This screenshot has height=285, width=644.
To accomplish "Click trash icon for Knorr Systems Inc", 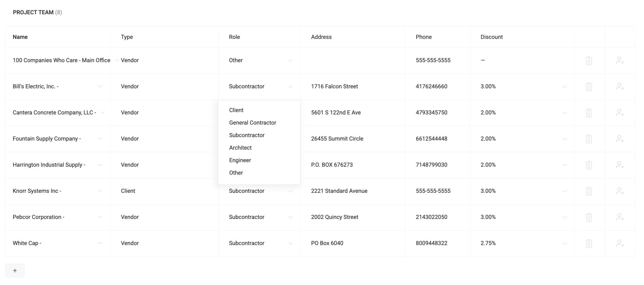I will coord(589,191).
